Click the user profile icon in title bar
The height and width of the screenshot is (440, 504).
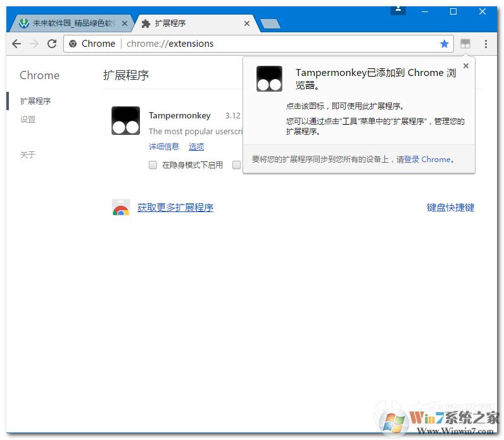[398, 9]
